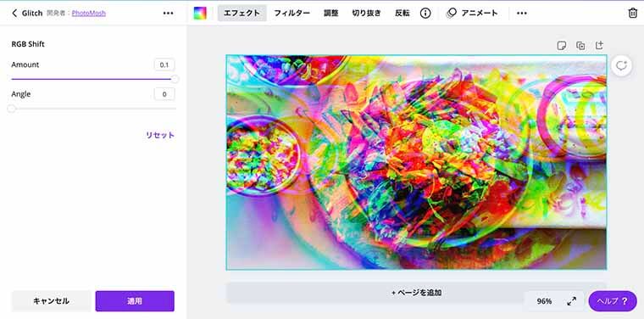Screen dimensions: 644x319
Task: Open the 96% zoom level control
Action: click(x=544, y=301)
